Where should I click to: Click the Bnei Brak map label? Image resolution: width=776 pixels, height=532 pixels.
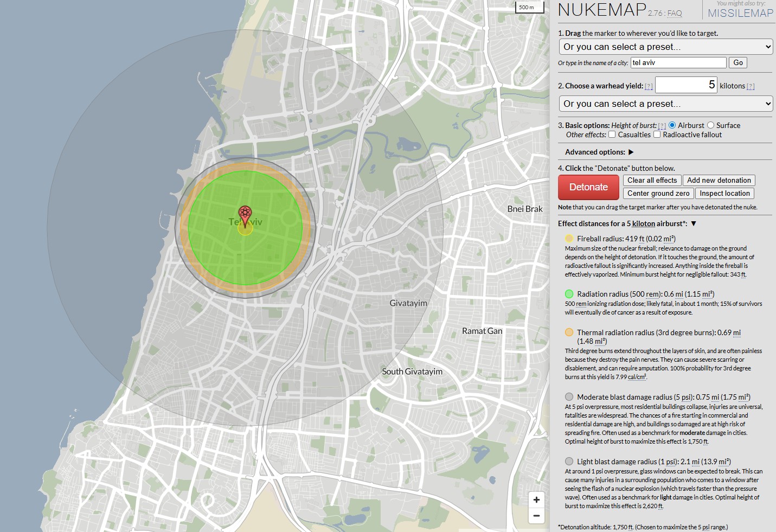pos(525,209)
